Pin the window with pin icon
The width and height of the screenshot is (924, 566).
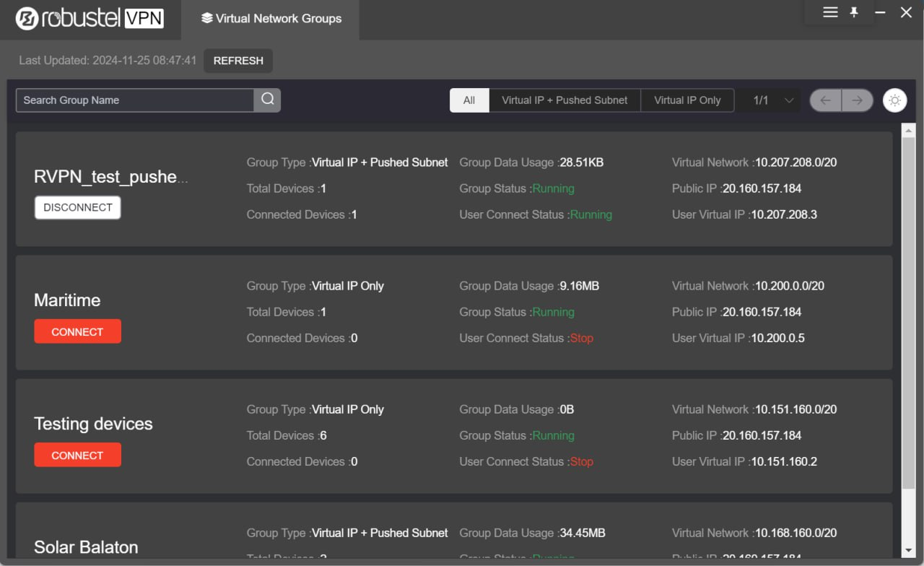854,12
